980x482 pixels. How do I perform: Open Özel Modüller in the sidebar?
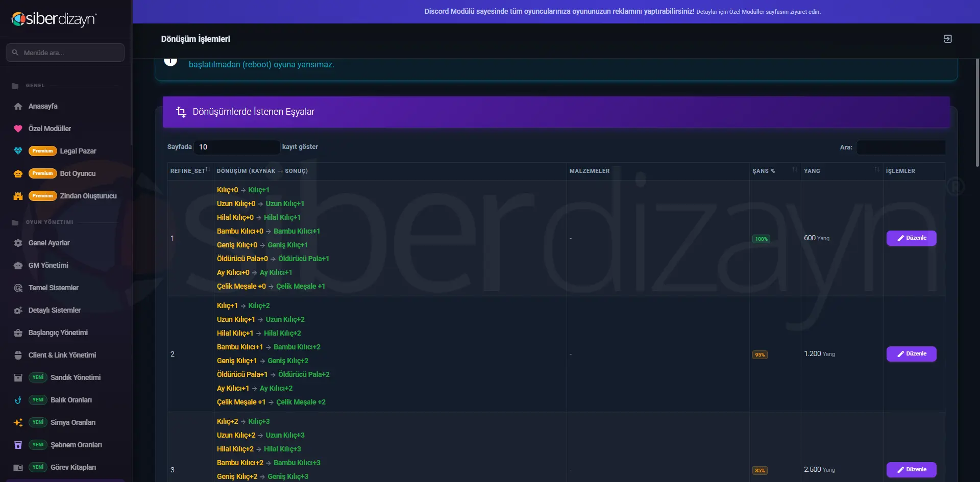pyautogui.click(x=50, y=129)
